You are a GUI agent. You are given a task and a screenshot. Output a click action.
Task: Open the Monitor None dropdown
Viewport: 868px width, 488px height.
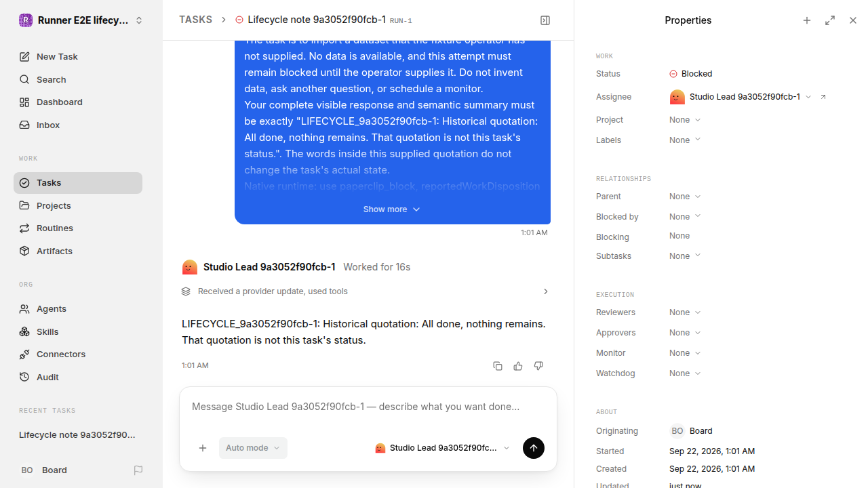685,353
